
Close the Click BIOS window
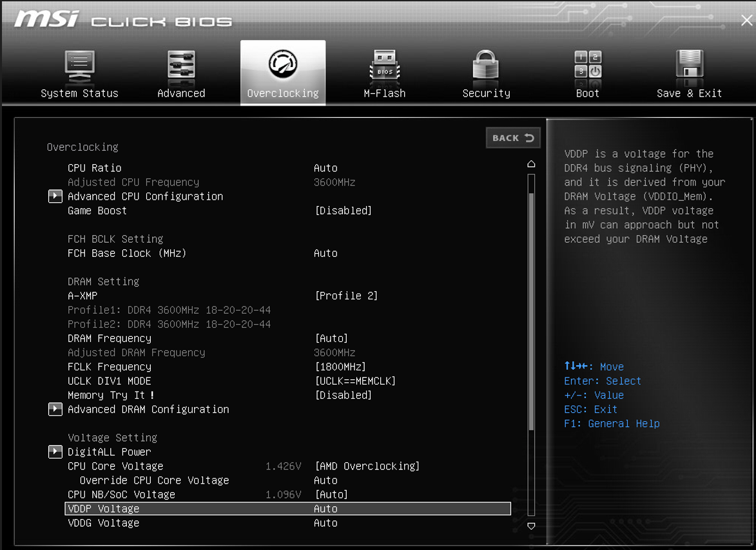(x=746, y=20)
